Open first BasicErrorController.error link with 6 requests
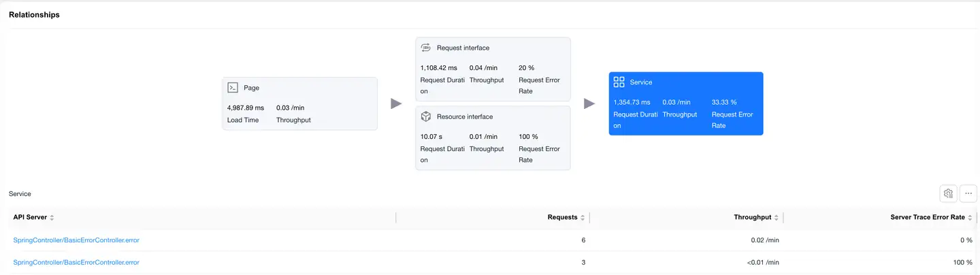 tap(76, 240)
